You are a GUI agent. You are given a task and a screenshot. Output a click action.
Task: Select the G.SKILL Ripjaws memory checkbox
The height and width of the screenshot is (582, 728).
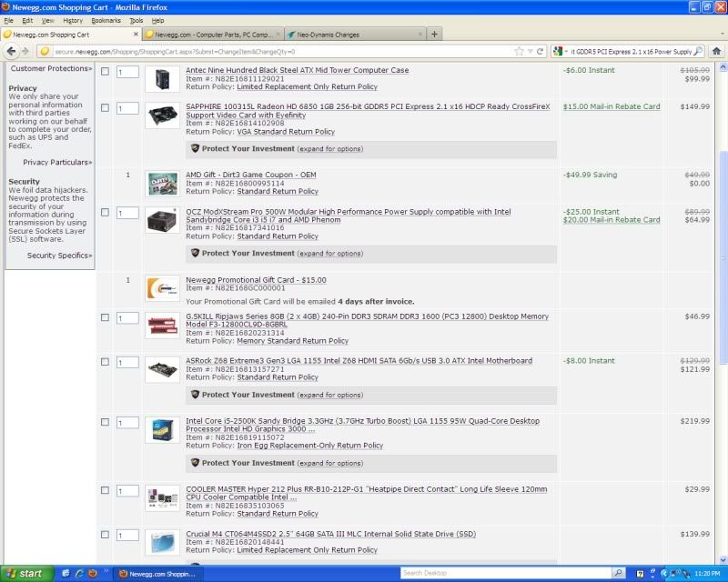point(105,317)
